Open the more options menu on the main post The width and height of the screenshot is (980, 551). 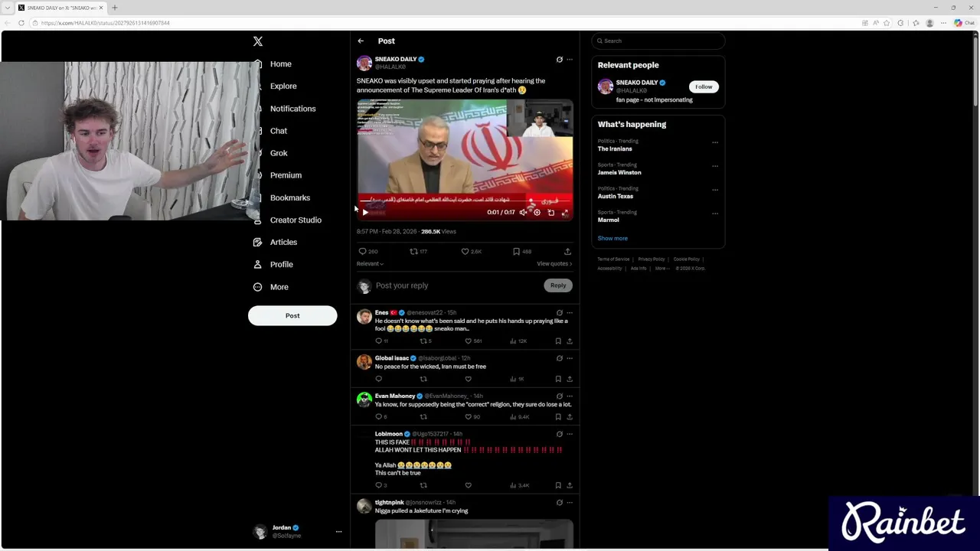click(x=569, y=60)
